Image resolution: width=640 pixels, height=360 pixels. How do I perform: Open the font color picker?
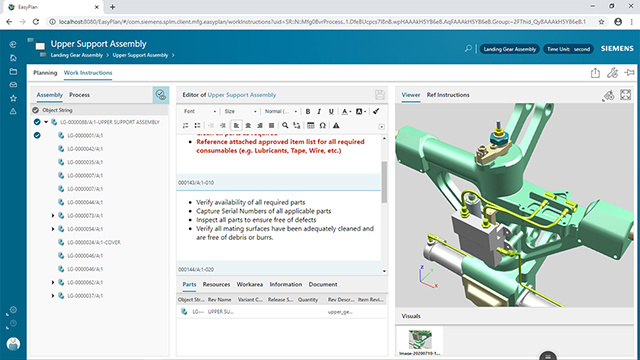346,111
